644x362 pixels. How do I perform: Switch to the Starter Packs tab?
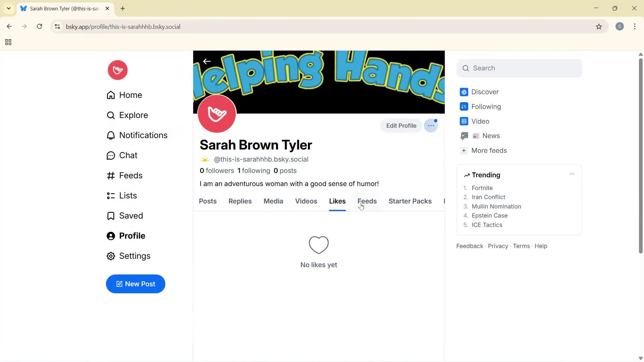click(x=410, y=201)
